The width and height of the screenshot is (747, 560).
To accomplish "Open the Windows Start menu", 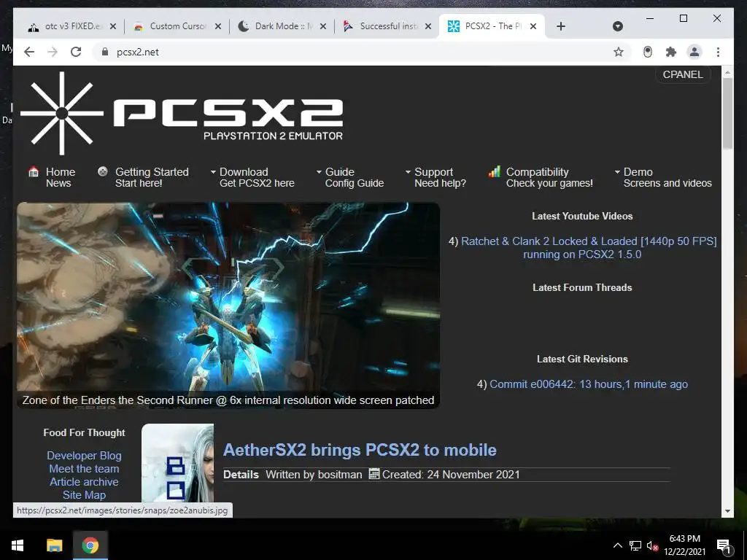I will 18,545.
